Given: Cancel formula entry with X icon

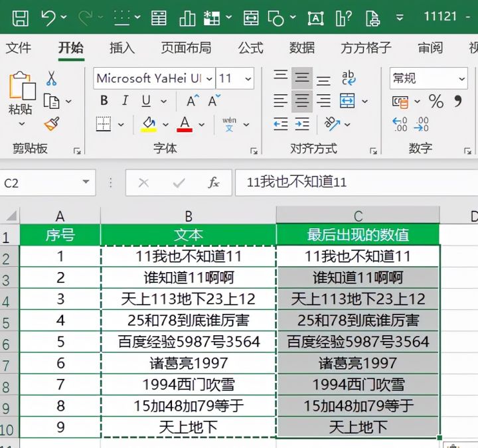Looking at the screenshot, I should click(x=143, y=183).
